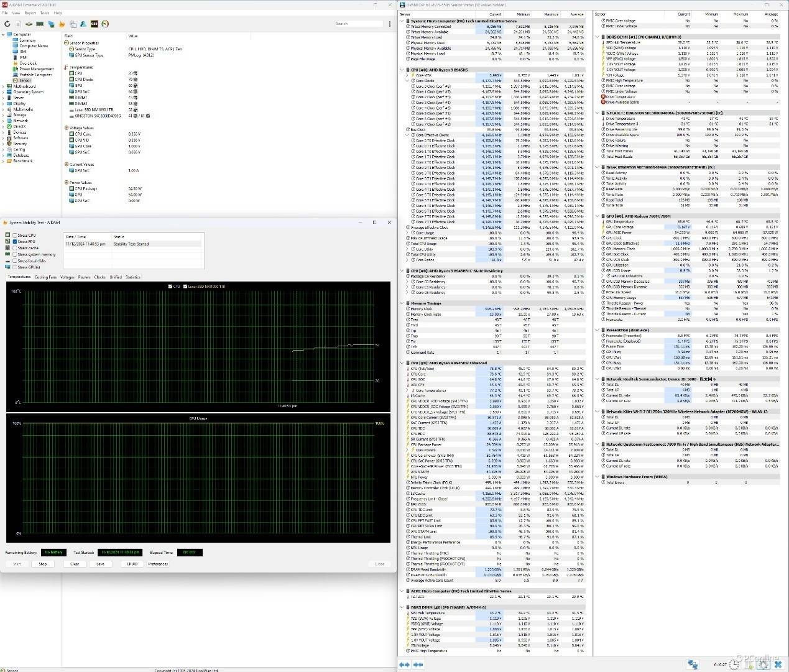Expand the Storage tree node
The image size is (789, 672).
(4, 115)
